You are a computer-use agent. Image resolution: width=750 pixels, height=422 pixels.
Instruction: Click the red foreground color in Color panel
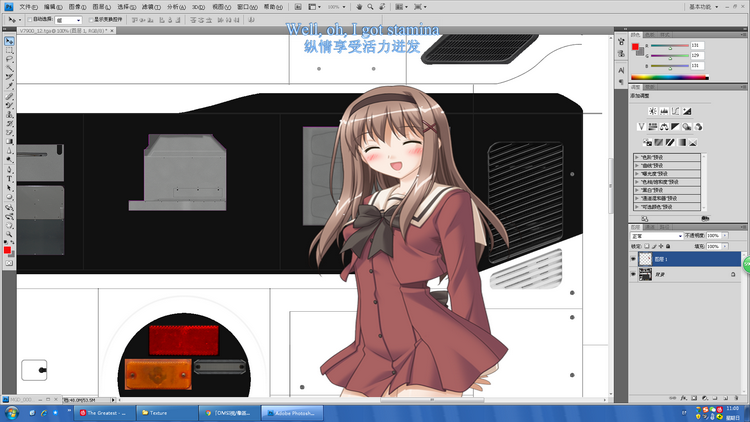click(635, 46)
